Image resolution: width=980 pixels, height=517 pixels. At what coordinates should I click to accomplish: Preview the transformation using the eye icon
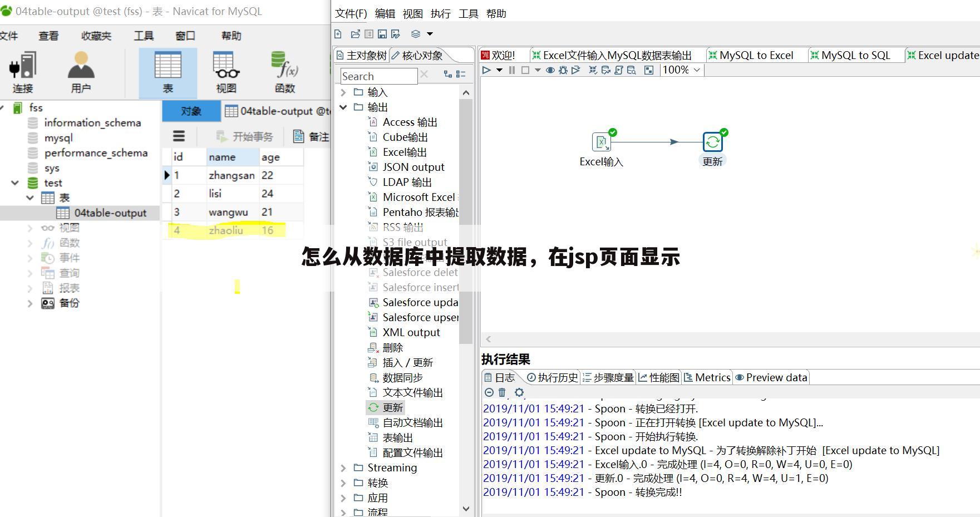click(551, 70)
